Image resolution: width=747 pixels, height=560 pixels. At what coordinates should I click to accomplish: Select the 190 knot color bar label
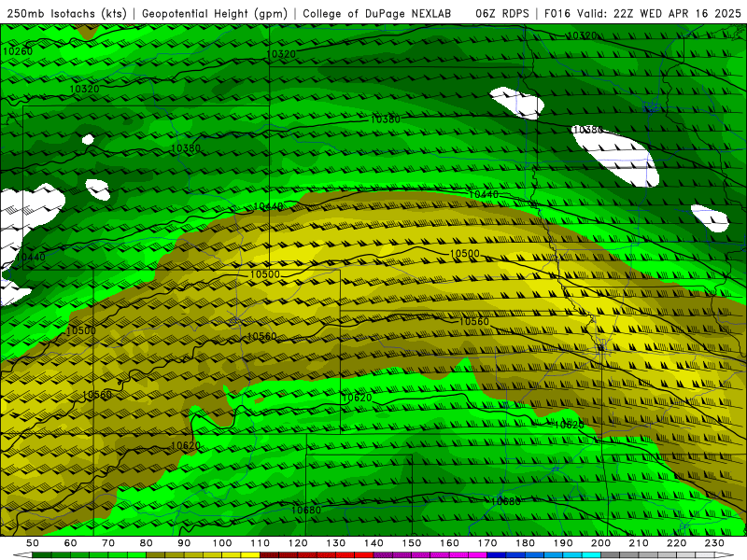(563, 543)
